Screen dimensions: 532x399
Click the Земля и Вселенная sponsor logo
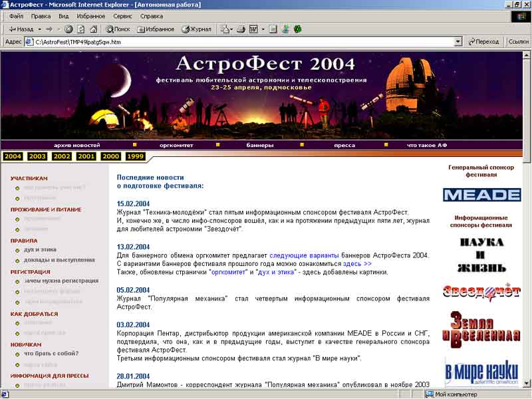(x=481, y=329)
